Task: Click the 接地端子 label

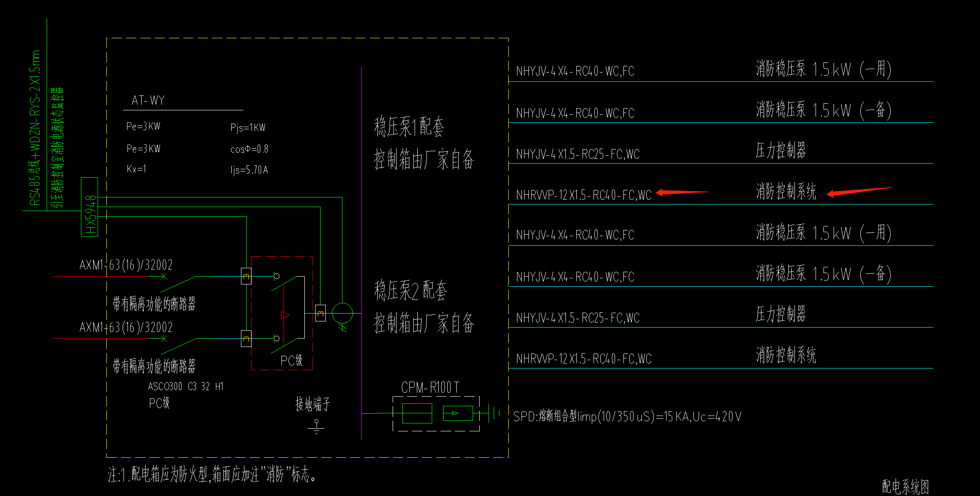Action: tap(313, 404)
